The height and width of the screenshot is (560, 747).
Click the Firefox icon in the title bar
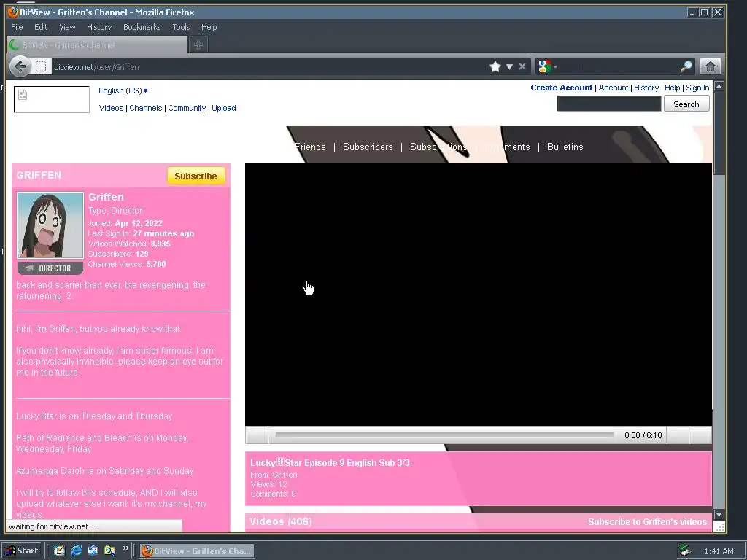[x=13, y=12]
